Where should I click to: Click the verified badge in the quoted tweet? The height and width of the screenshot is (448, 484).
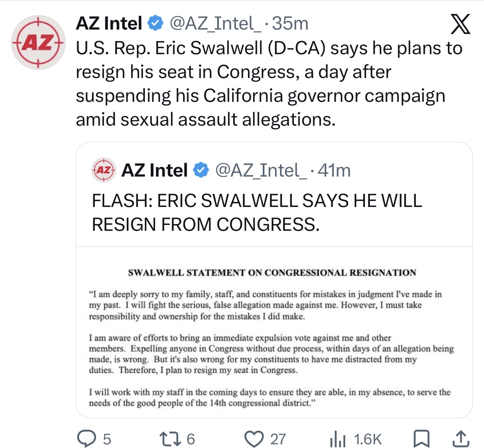point(201,170)
